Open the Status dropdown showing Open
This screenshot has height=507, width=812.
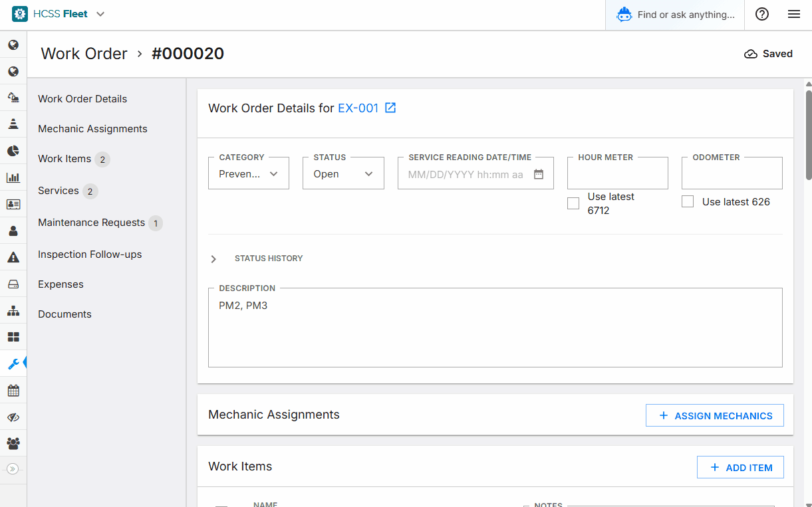point(343,173)
